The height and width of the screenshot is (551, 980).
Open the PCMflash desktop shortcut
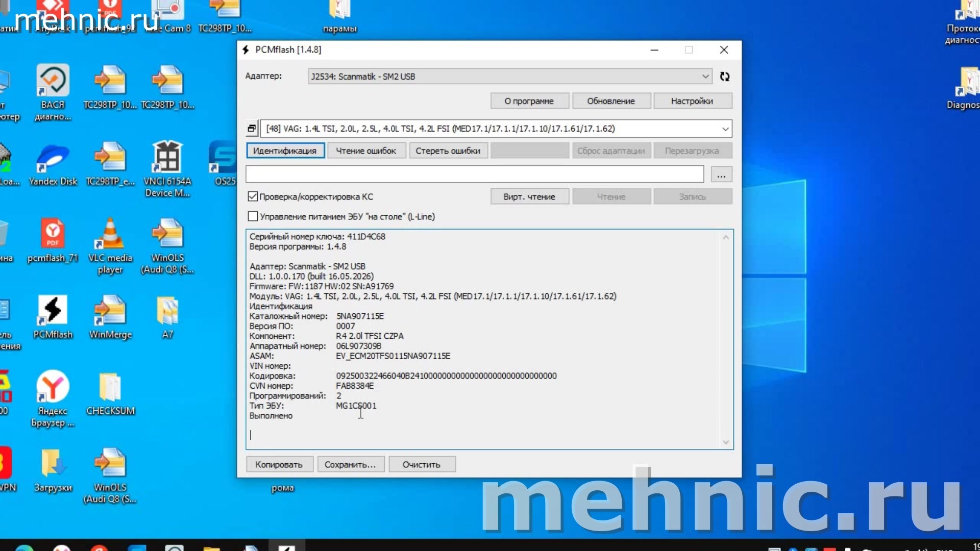pos(53,317)
